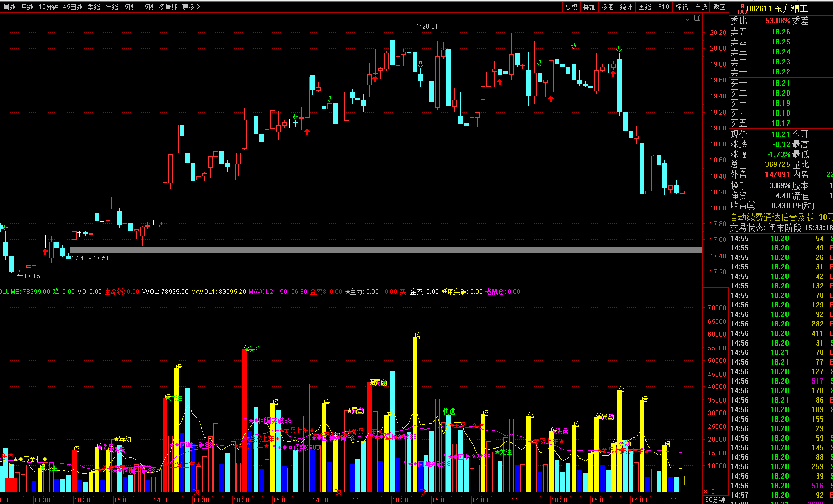
Task: Open the 复权 adjustment option
Action: click(x=571, y=7)
